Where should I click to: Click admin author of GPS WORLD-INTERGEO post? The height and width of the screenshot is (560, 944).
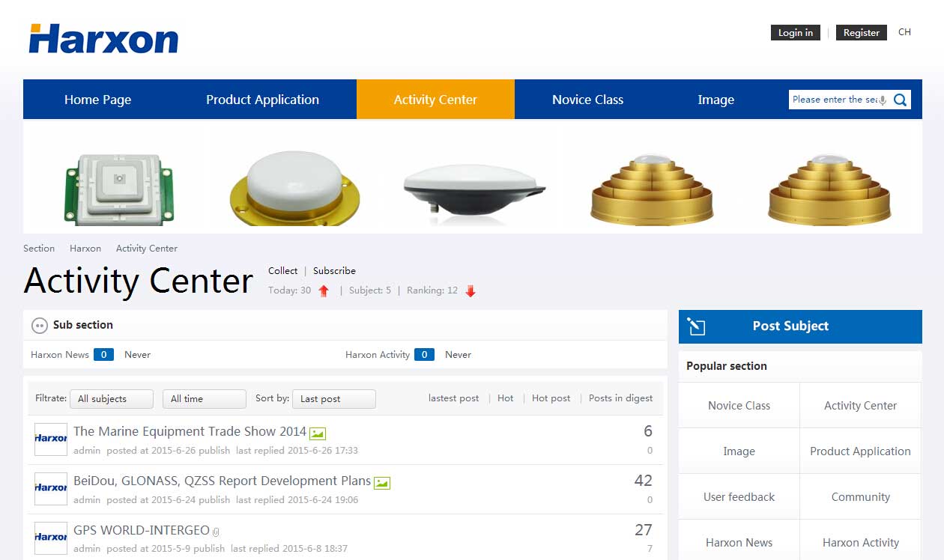tap(87, 549)
